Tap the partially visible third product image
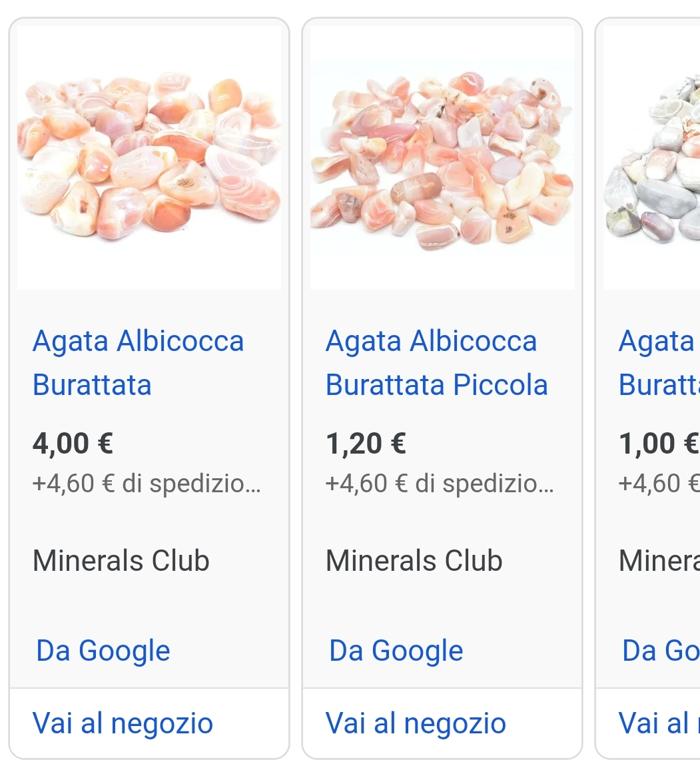Screen dimensions: 700x760 tap(653, 157)
